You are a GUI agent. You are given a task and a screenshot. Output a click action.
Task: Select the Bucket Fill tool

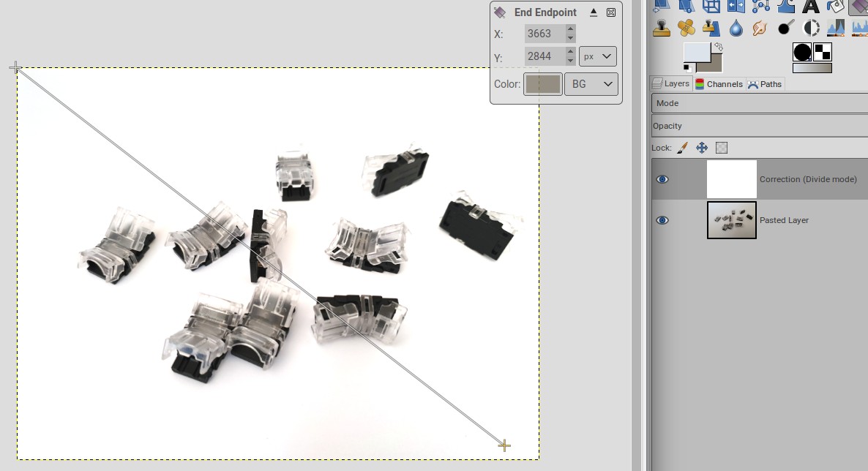coord(836,6)
